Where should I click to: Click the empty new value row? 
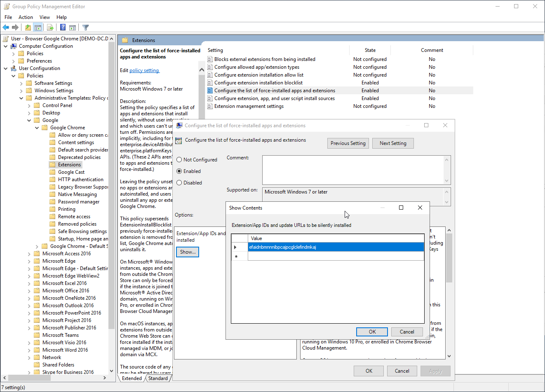(336, 257)
